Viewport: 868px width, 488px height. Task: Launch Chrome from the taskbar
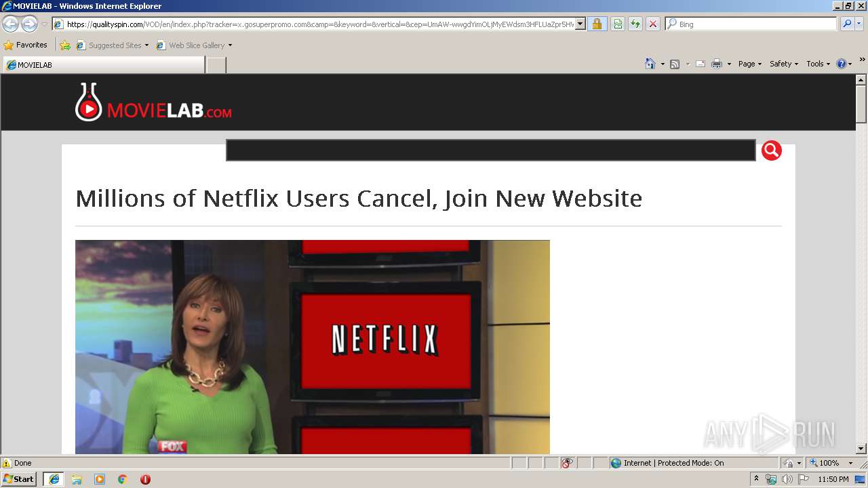123,479
